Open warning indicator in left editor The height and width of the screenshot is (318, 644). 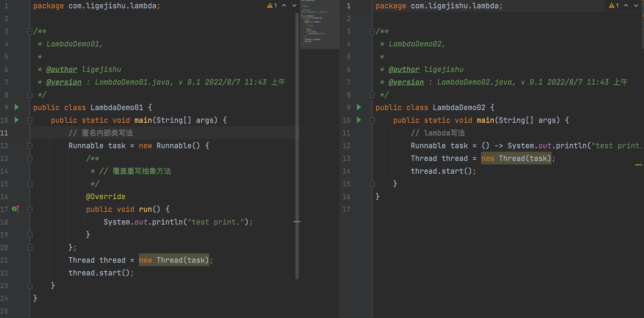point(272,6)
